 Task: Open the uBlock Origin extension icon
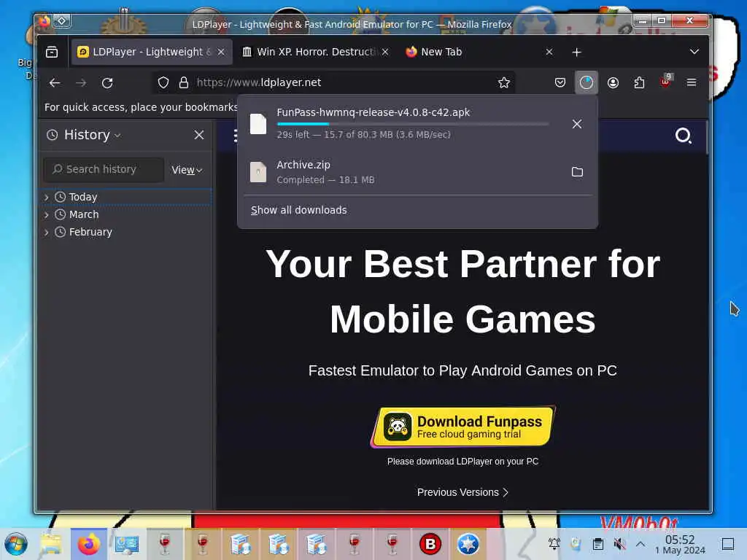tap(665, 82)
